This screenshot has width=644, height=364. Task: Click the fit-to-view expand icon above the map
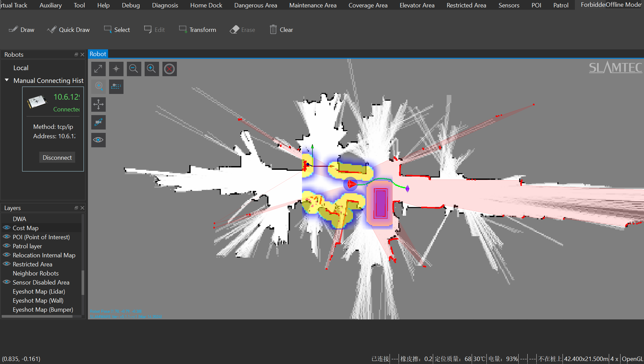pyautogui.click(x=98, y=69)
